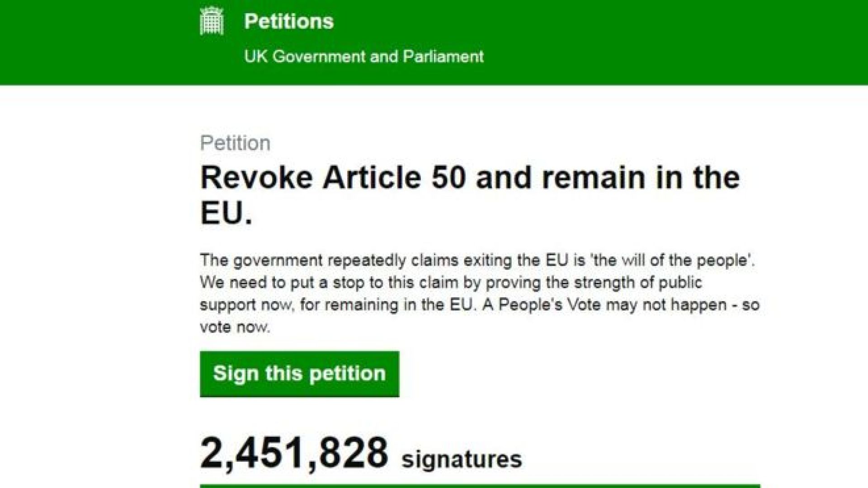
Task: Select 'Article 50' in the petition title
Action: (x=394, y=178)
